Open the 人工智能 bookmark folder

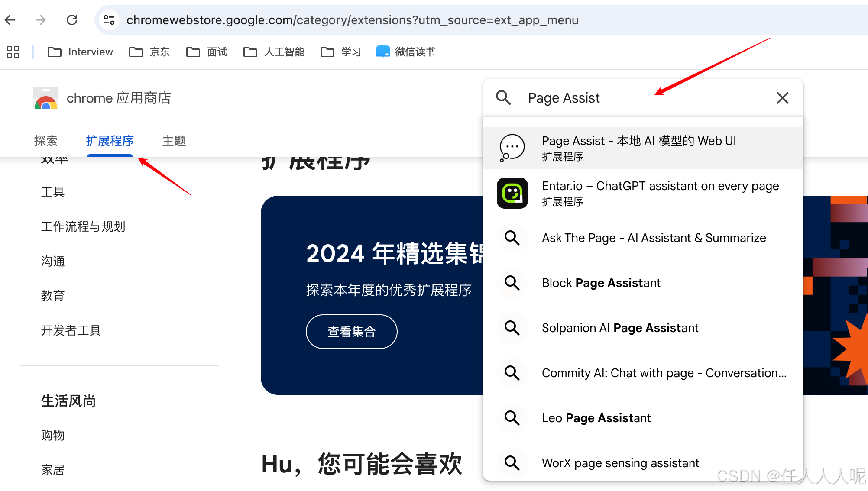274,52
